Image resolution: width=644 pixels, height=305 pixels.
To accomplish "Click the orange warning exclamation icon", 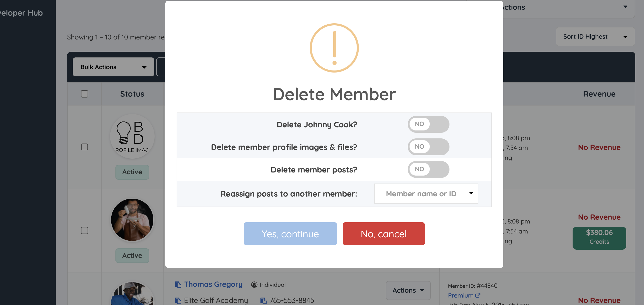I will tap(334, 48).
